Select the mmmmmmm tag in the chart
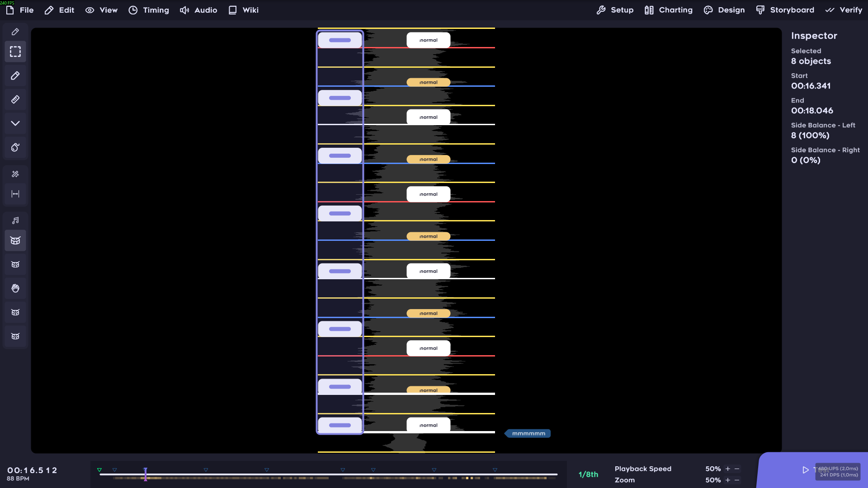Image resolution: width=868 pixels, height=488 pixels. point(528,434)
